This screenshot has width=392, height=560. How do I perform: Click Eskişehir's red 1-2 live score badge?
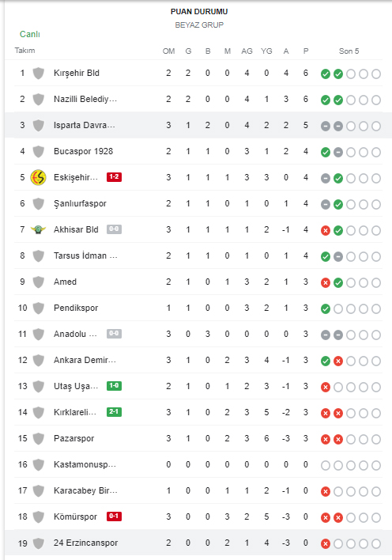tap(115, 177)
